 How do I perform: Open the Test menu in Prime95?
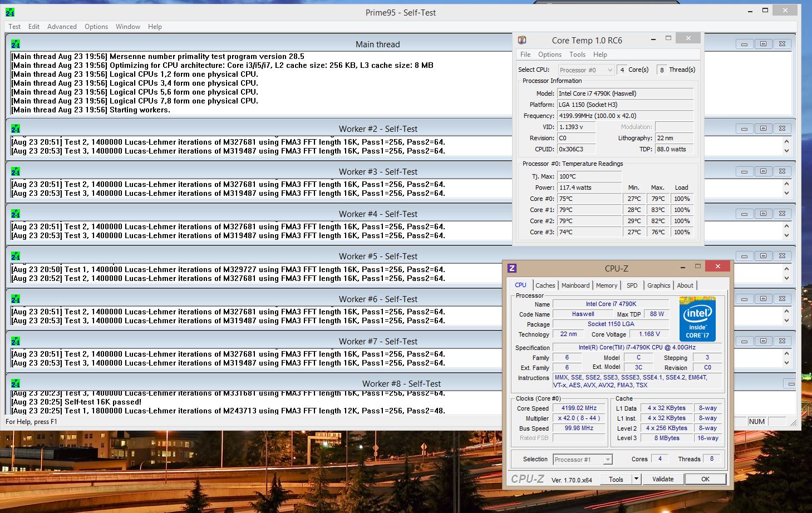(14, 27)
